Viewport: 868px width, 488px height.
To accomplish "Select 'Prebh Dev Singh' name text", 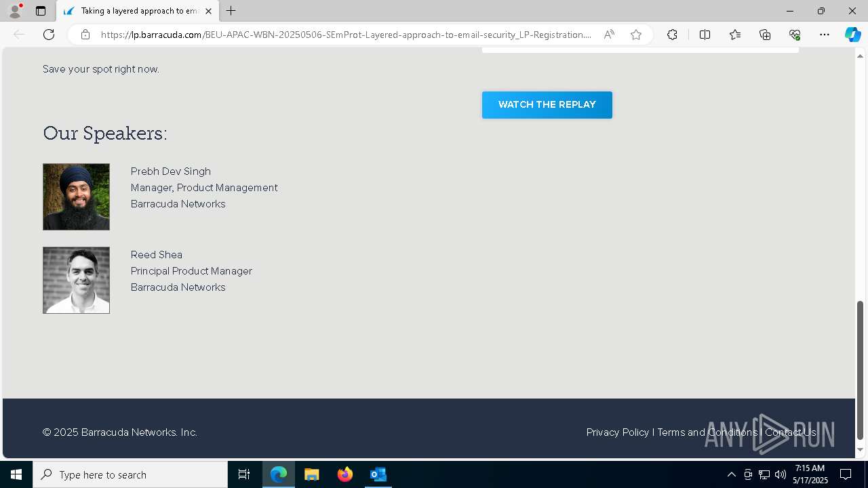I will point(171,171).
